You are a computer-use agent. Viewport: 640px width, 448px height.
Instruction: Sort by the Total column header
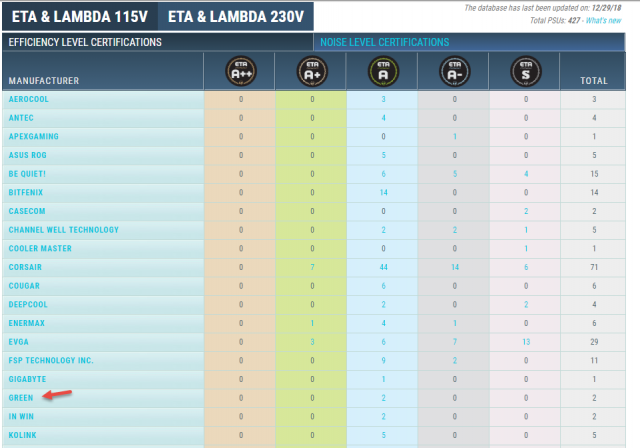[594, 80]
